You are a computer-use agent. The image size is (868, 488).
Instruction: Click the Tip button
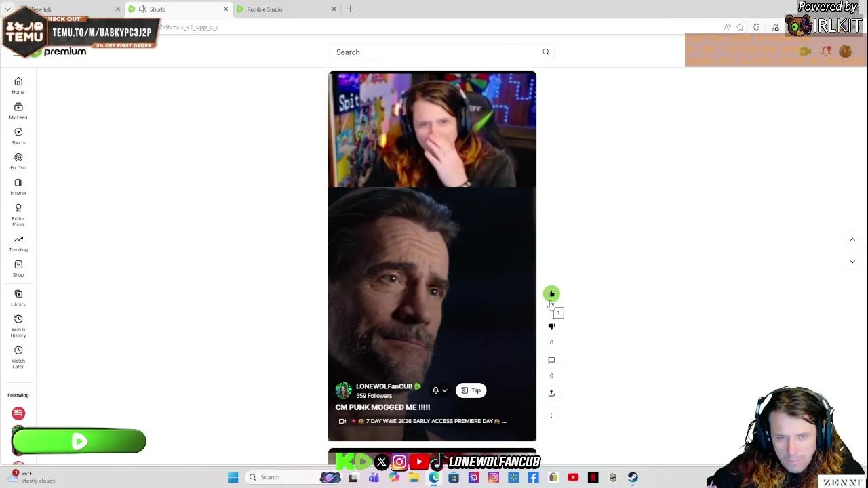click(471, 390)
